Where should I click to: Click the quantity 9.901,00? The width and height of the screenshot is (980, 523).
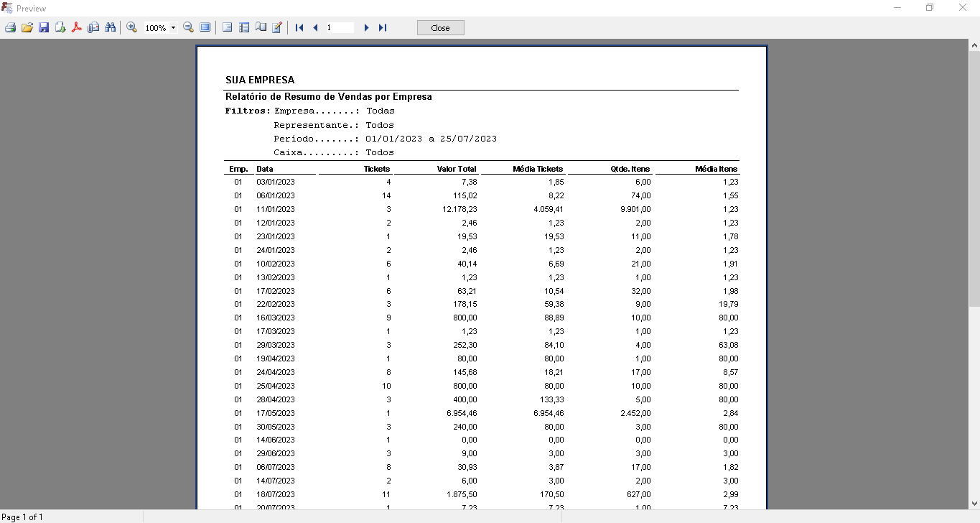636,210
